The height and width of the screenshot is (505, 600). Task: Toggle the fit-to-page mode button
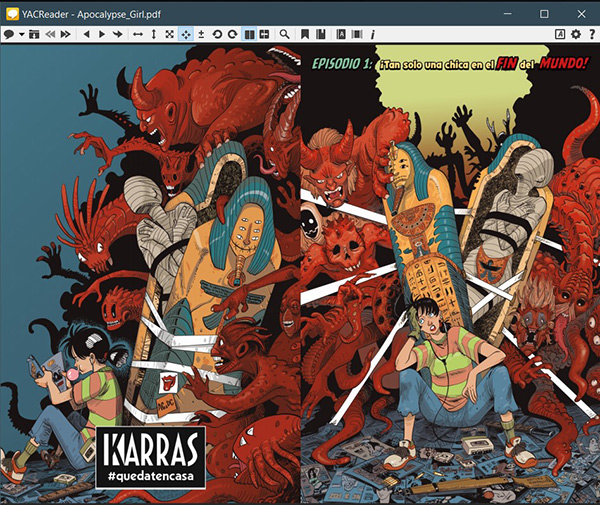point(185,34)
